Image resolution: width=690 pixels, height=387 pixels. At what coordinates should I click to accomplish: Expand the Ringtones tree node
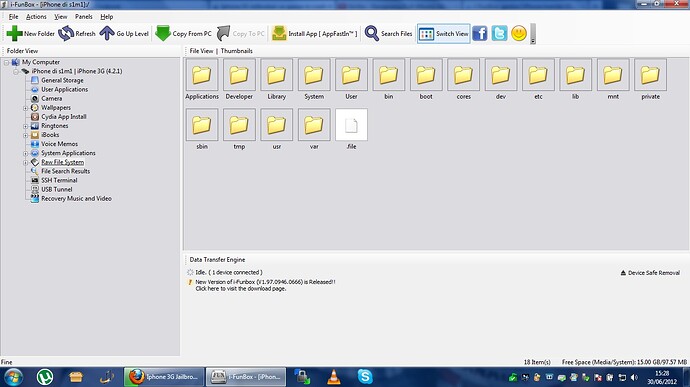pyautogui.click(x=26, y=126)
